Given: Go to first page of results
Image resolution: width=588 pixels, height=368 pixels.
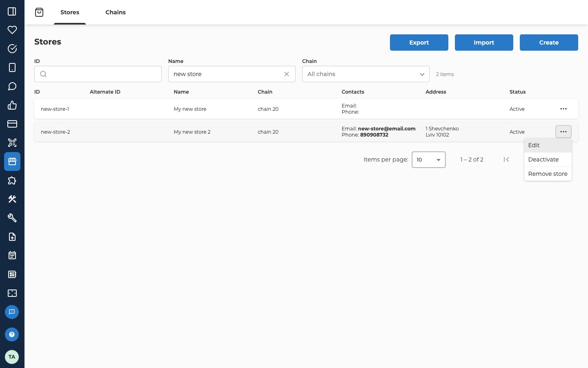Looking at the screenshot, I should 506,159.
